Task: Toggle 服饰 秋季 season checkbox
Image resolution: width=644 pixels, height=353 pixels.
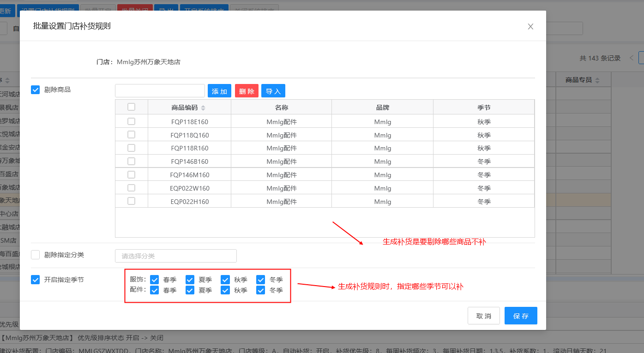Action: tap(225, 280)
